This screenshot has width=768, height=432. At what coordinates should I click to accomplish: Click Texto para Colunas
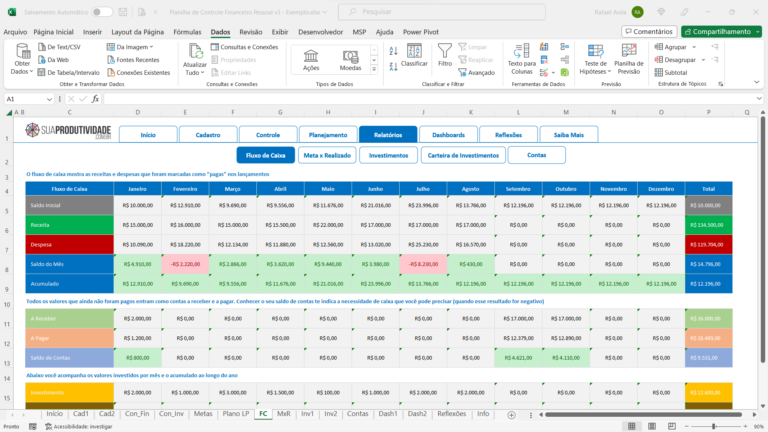point(522,59)
